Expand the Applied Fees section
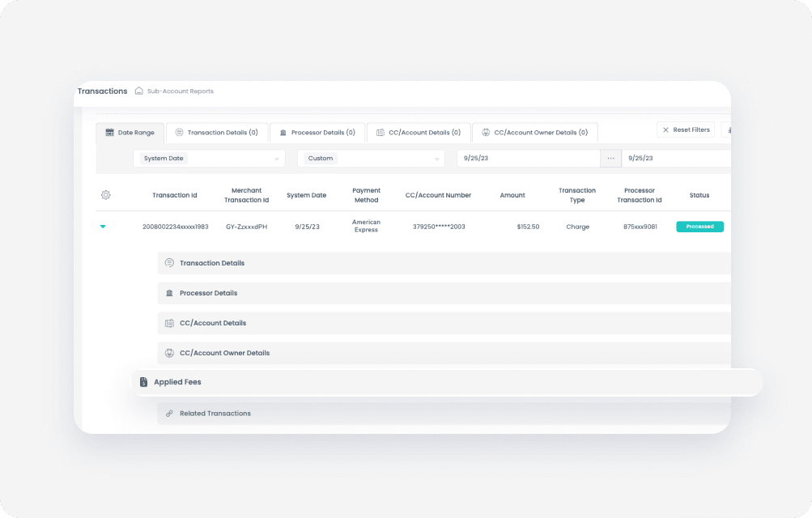 [448, 382]
